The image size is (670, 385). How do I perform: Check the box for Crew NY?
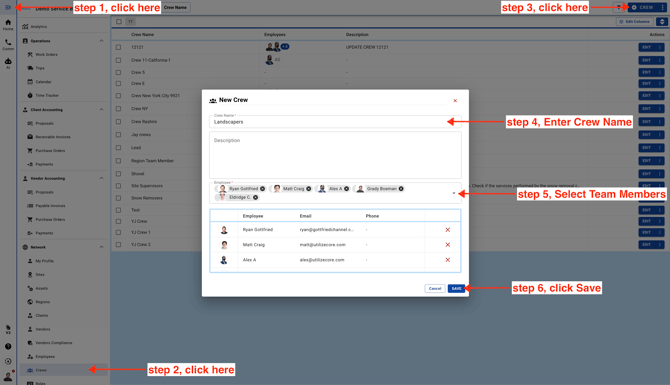click(x=118, y=109)
